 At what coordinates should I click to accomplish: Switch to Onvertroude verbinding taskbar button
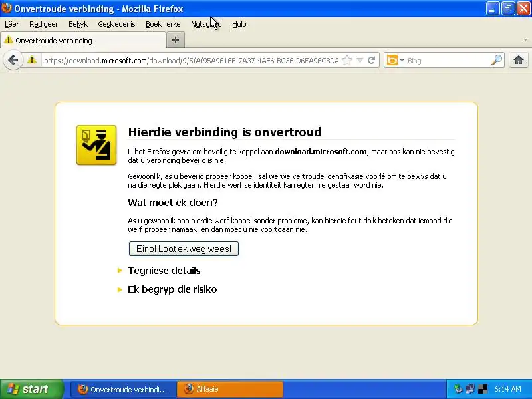tap(124, 389)
